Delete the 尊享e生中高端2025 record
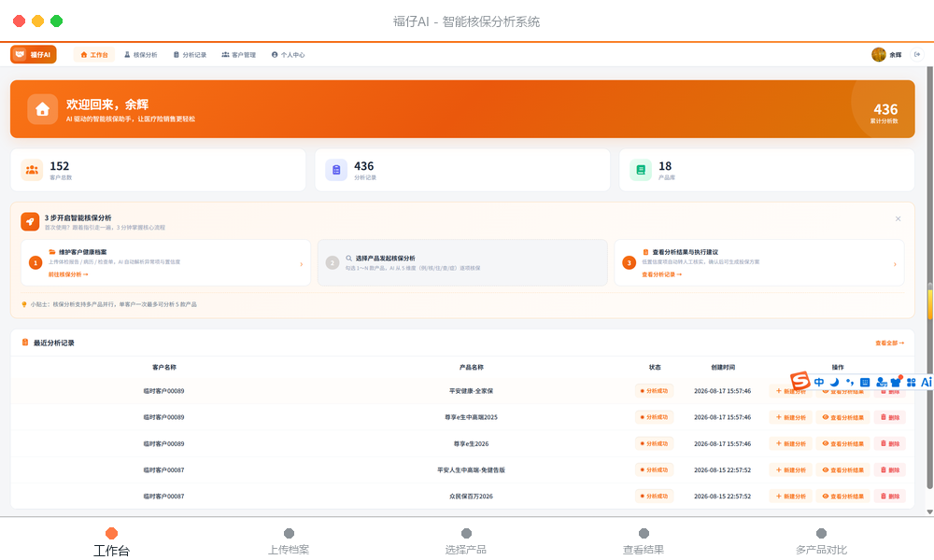 (890, 417)
